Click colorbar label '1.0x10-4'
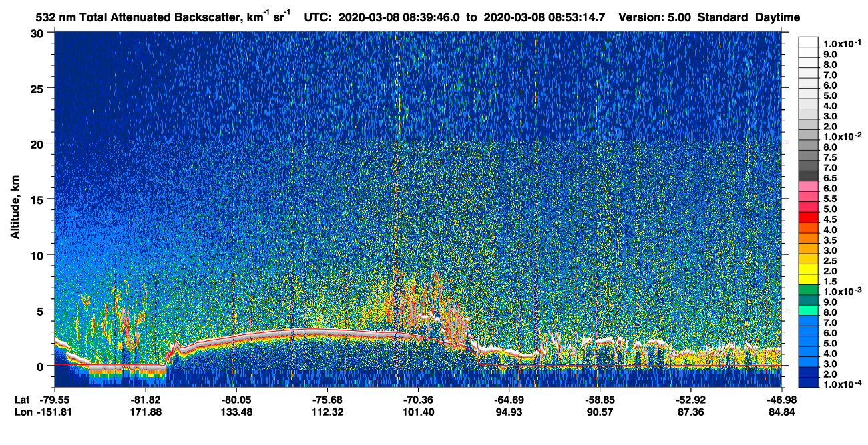Image resolution: width=868 pixels, height=445 pixels. [841, 384]
